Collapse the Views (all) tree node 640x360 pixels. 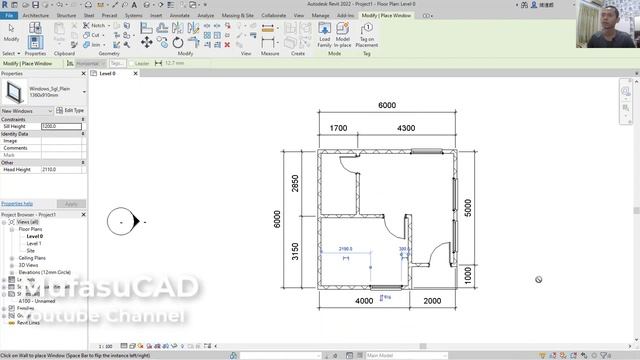(x=4, y=222)
